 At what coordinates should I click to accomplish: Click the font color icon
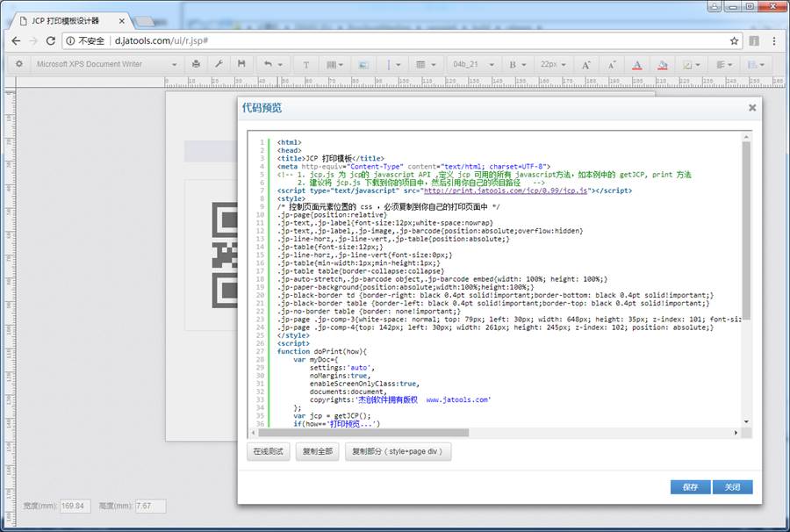(x=637, y=64)
